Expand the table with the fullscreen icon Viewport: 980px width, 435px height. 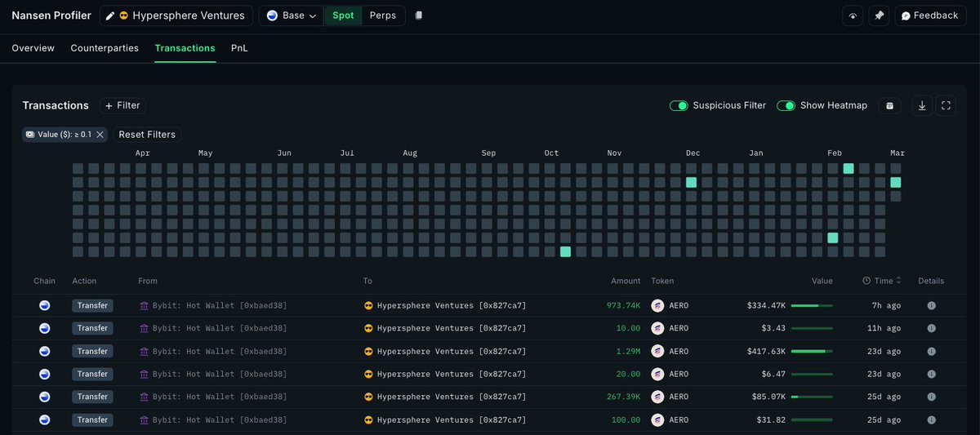click(946, 105)
